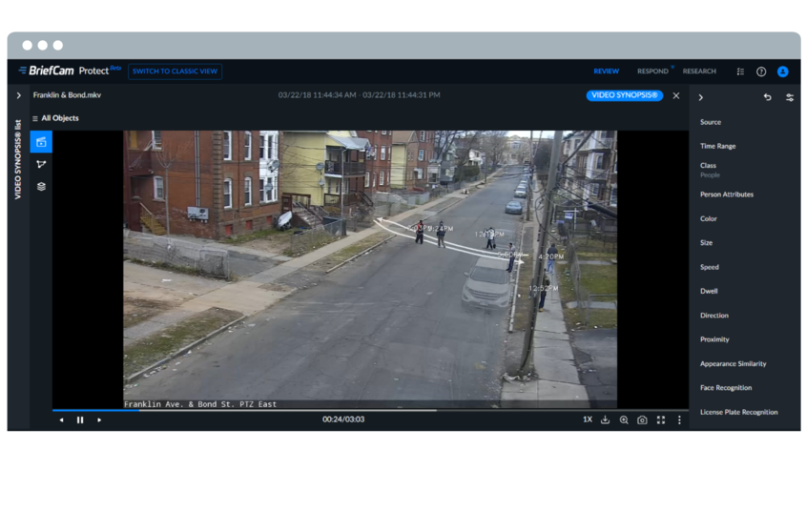Click the undo arrow in filter panel
Viewport: 806px width, 532px height.
[x=768, y=97]
